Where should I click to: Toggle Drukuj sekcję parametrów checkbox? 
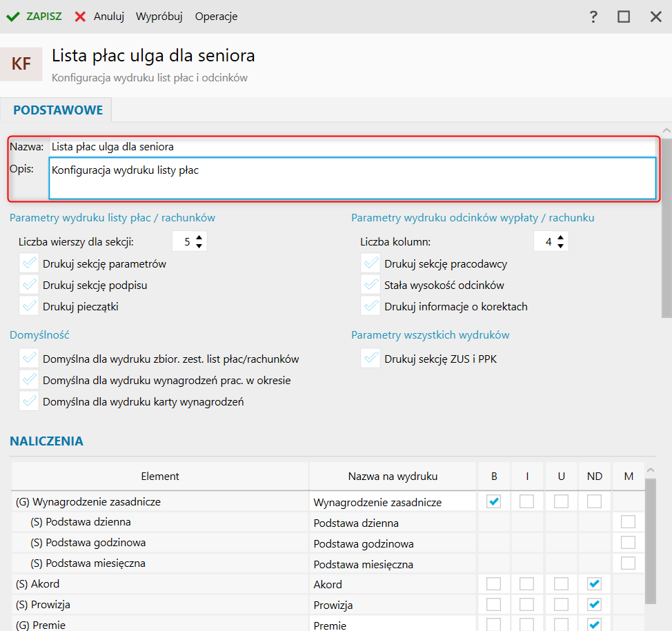pyautogui.click(x=29, y=263)
